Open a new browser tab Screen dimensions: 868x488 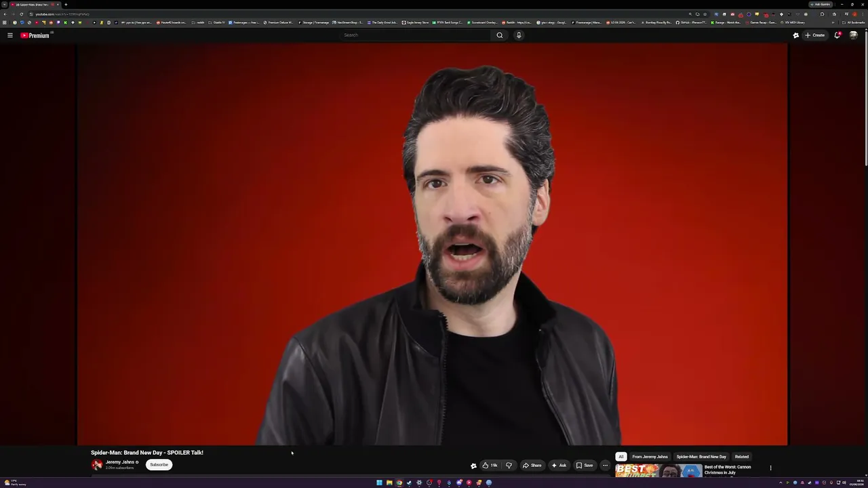point(66,5)
